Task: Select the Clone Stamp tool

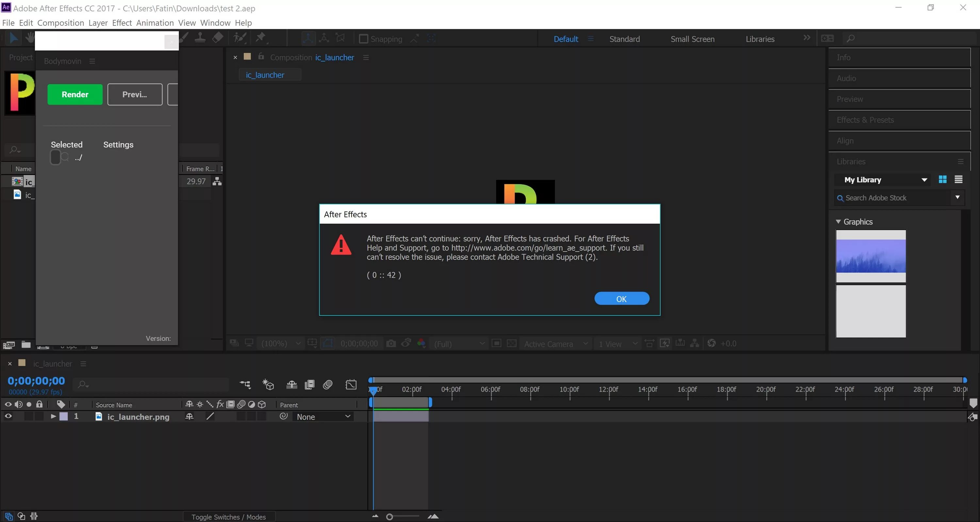Action: tap(200, 38)
